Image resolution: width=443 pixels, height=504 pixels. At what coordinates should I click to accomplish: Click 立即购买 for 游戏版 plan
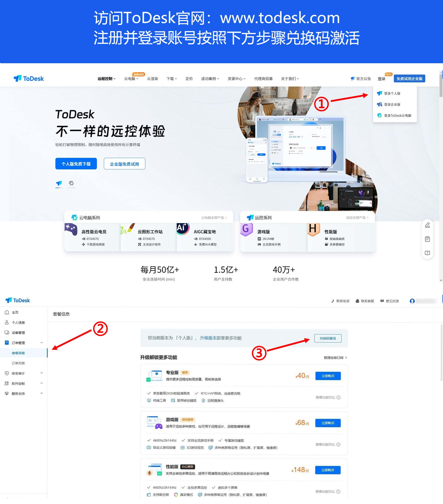(328, 423)
